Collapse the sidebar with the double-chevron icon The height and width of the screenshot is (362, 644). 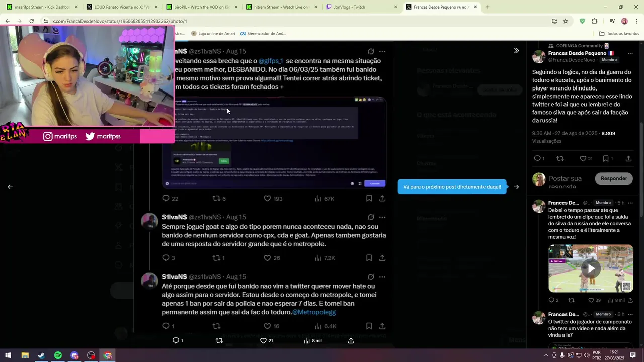(516, 51)
